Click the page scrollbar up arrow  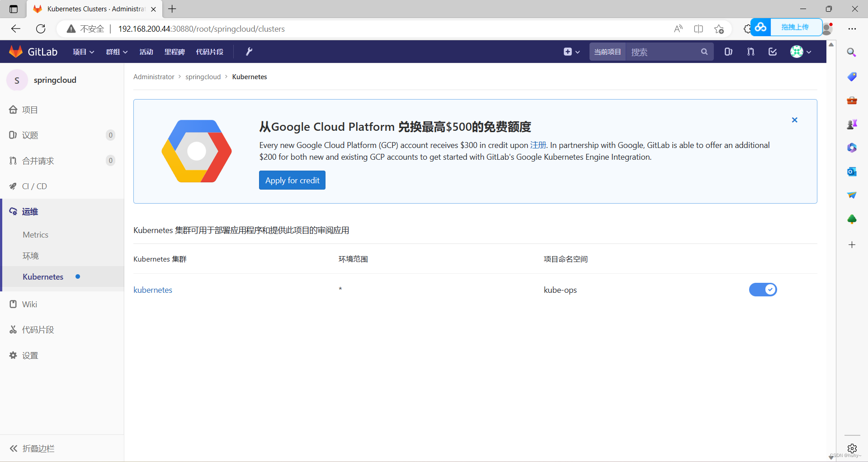pyautogui.click(x=831, y=45)
